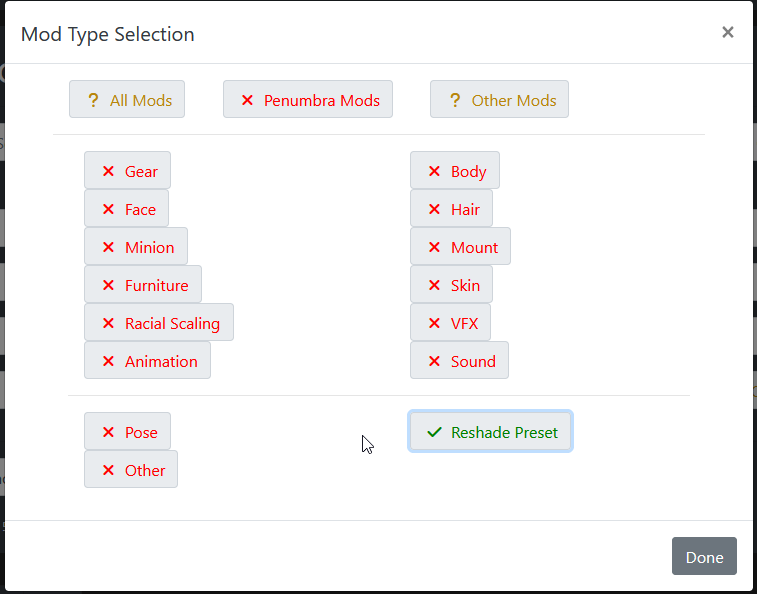The image size is (757, 594).
Task: Toggle the Pose filter button
Action: point(127,431)
